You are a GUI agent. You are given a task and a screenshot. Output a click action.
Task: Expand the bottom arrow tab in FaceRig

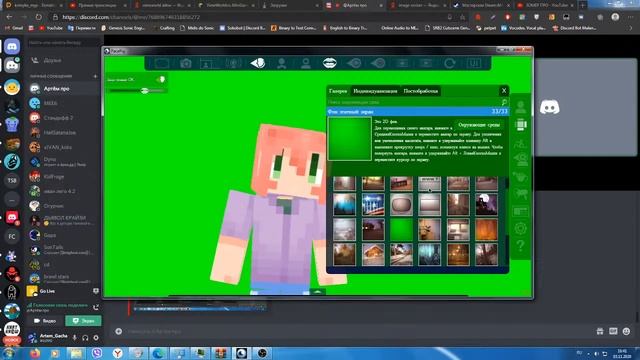tap(317, 291)
